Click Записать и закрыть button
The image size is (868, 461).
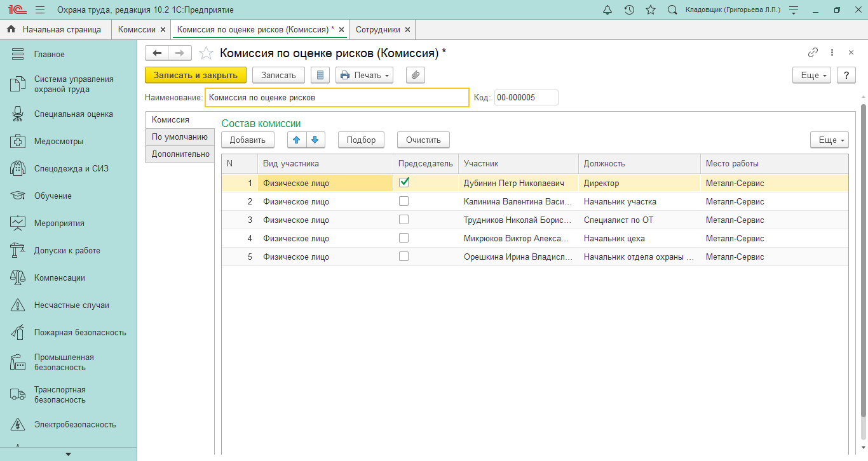point(196,75)
